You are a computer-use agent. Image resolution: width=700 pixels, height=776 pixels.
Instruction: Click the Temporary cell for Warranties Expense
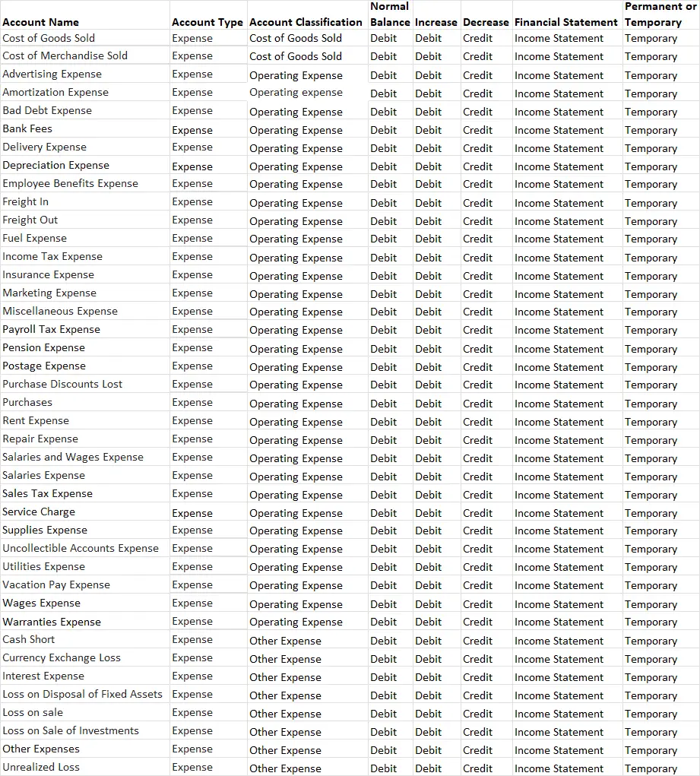[651, 622]
